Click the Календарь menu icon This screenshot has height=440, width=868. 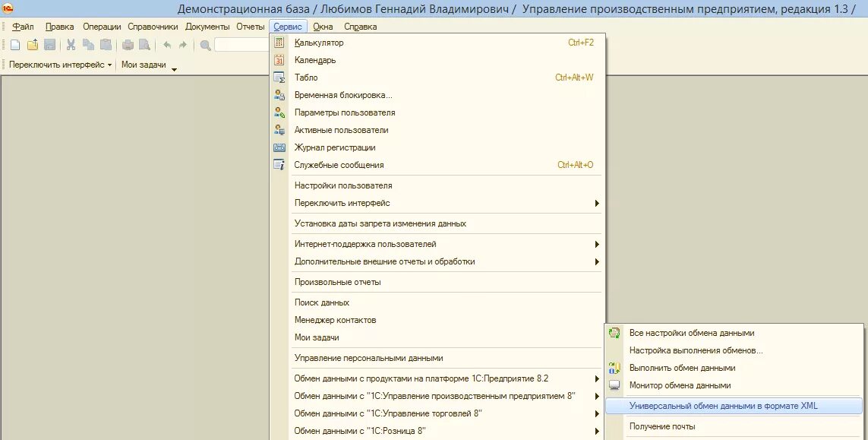279,60
